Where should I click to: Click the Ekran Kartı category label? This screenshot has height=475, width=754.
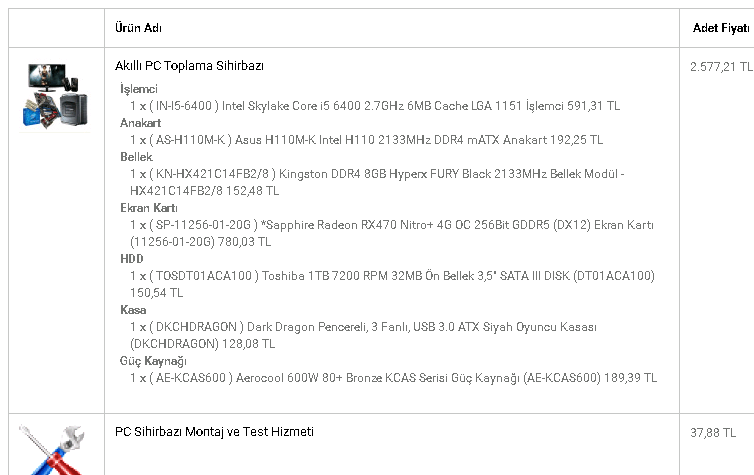click(x=149, y=207)
